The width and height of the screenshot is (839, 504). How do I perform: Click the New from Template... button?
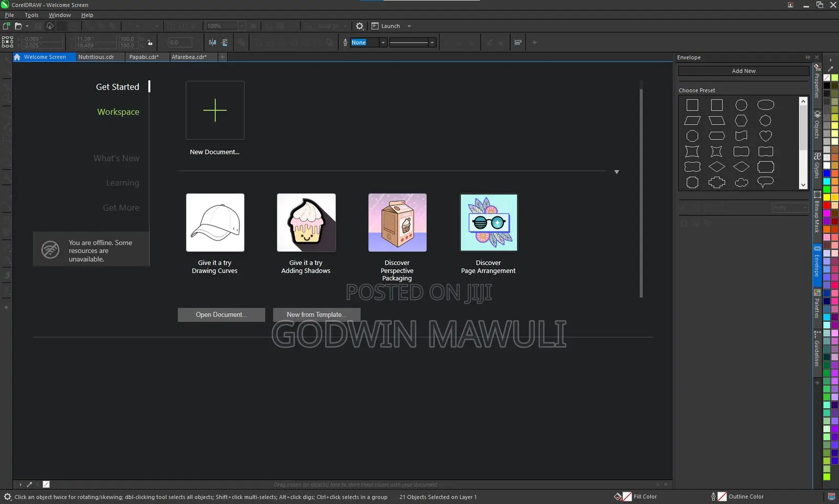click(317, 314)
